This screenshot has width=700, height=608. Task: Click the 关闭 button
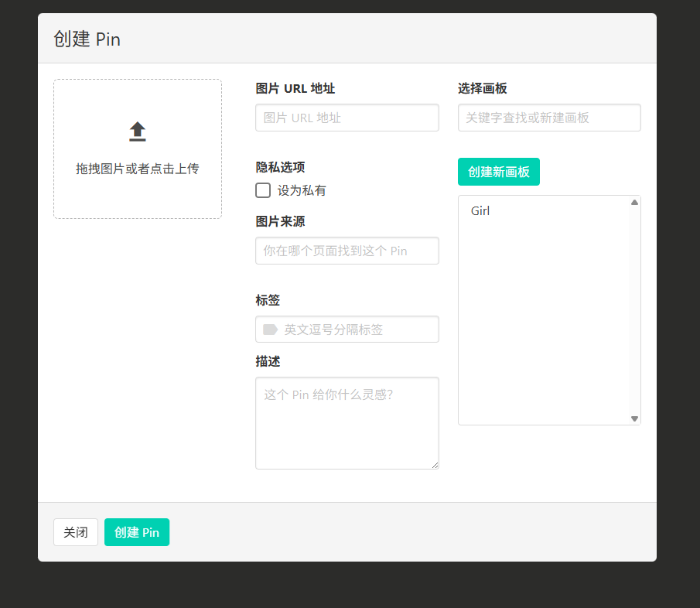click(x=76, y=532)
